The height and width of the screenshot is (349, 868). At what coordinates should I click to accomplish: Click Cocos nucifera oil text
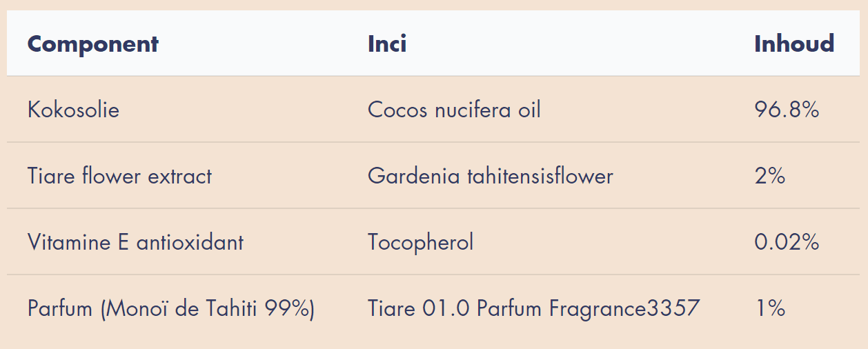click(454, 110)
